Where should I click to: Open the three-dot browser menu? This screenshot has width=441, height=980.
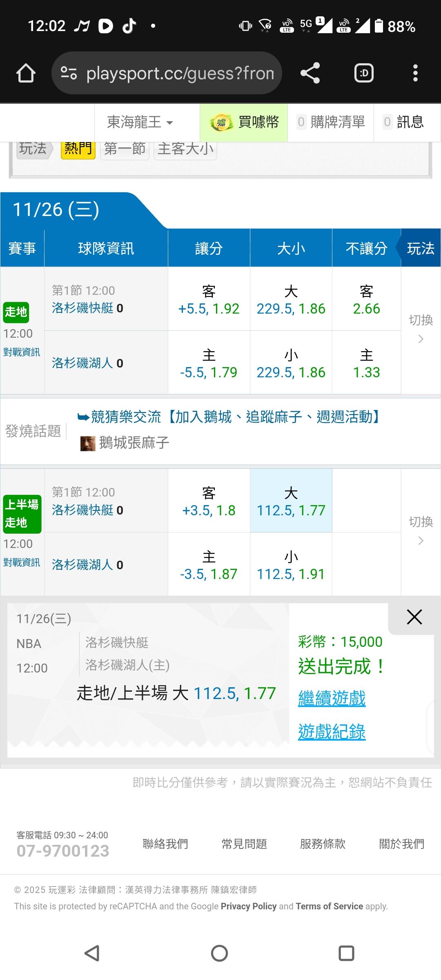click(415, 73)
